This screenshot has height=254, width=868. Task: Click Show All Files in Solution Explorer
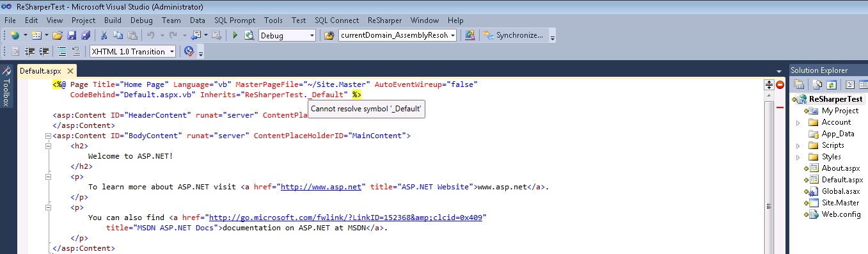pyautogui.click(x=817, y=84)
